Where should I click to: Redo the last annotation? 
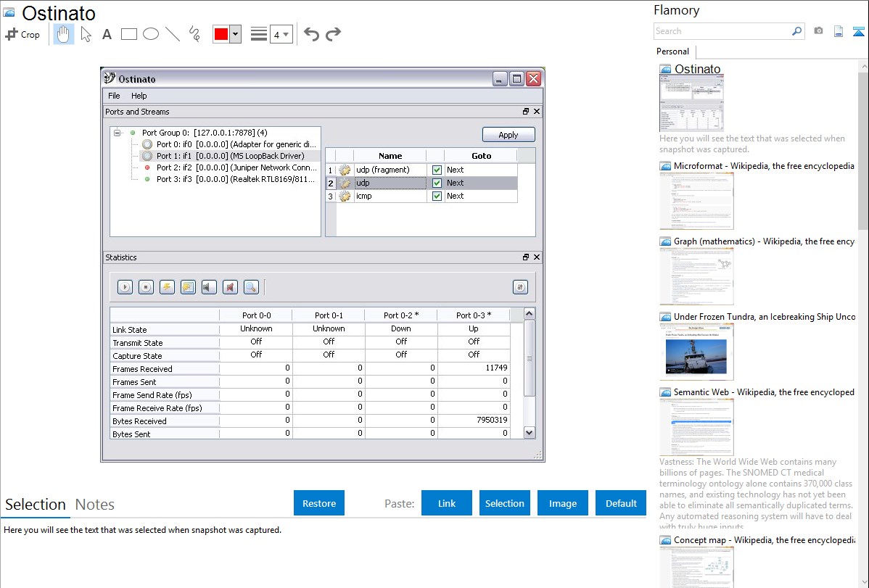point(333,34)
